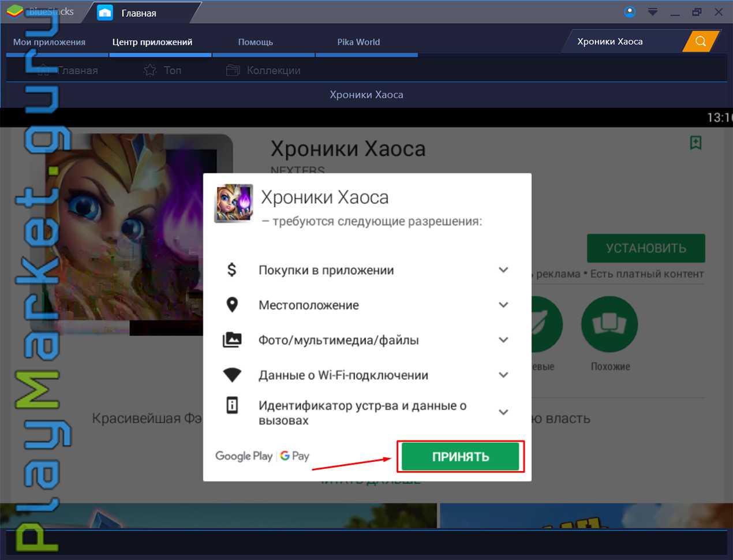Screen dimensions: 733x560
Task: Click the photo/media files icon
Action: [232, 340]
